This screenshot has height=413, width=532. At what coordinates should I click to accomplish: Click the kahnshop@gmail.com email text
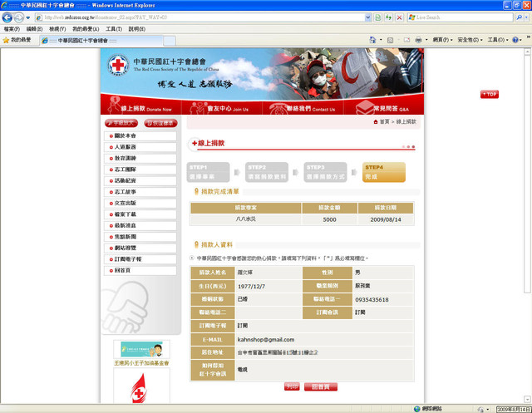[266, 339]
